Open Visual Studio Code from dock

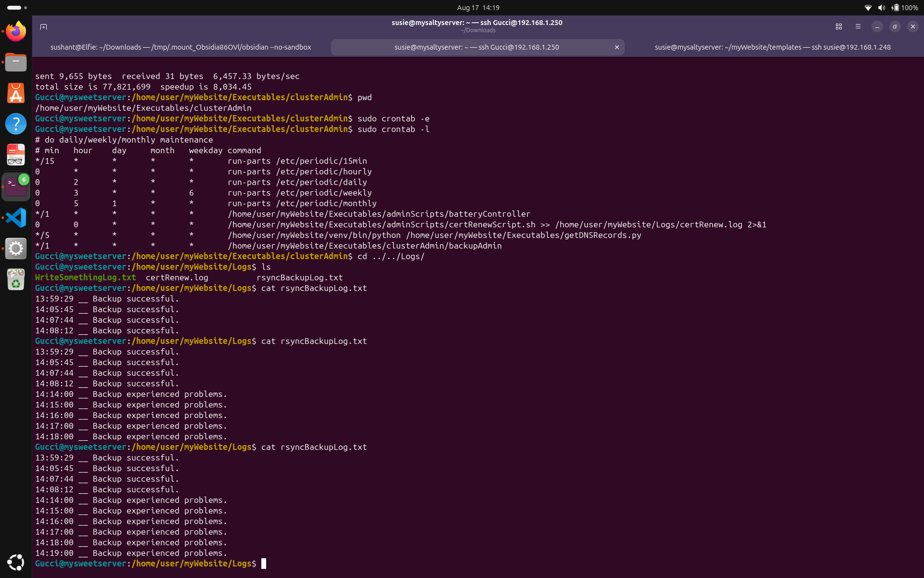pos(16,218)
